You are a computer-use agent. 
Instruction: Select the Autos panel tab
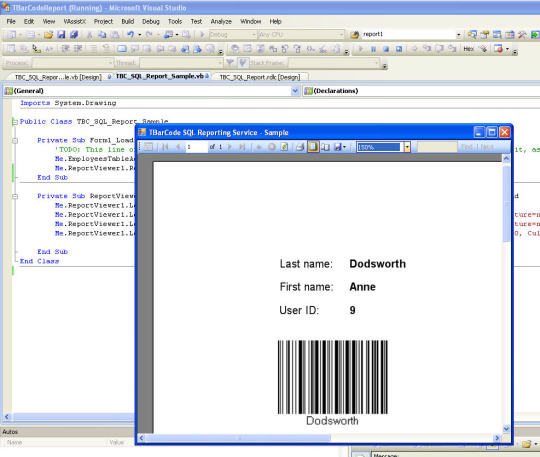(x=10, y=432)
